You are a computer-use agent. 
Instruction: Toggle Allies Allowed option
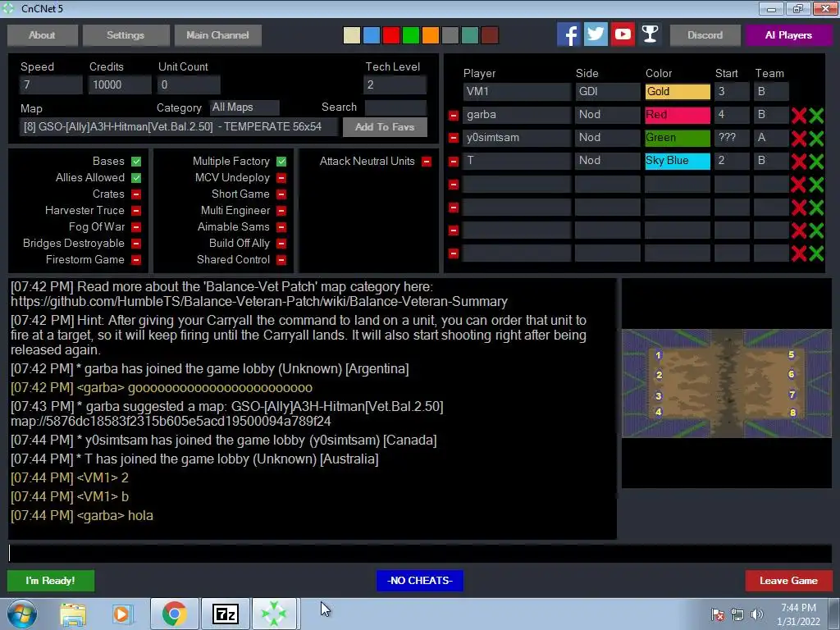(136, 178)
